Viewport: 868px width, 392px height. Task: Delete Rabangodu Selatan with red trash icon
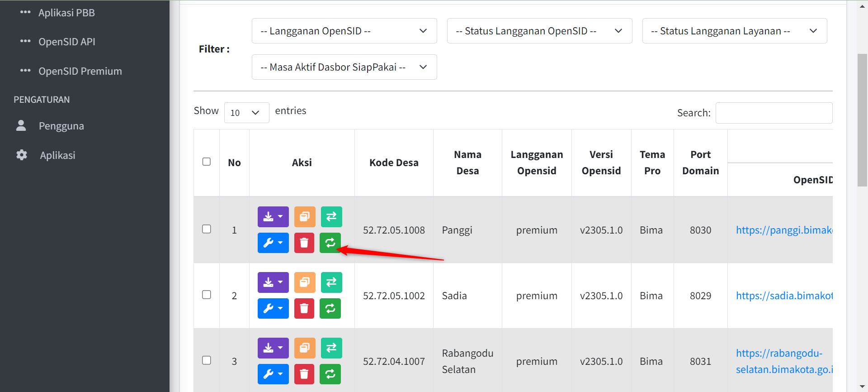304,374
